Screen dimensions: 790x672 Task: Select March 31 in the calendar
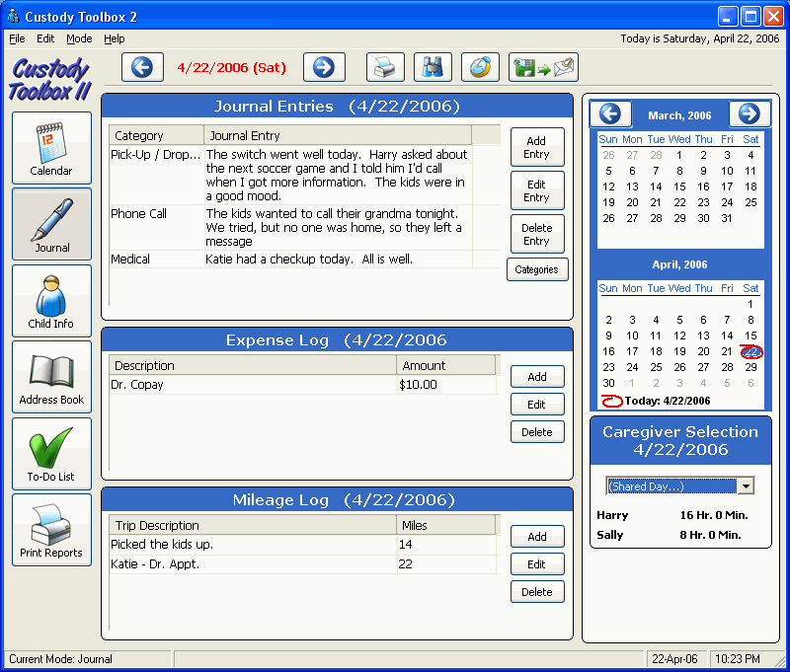tap(727, 218)
